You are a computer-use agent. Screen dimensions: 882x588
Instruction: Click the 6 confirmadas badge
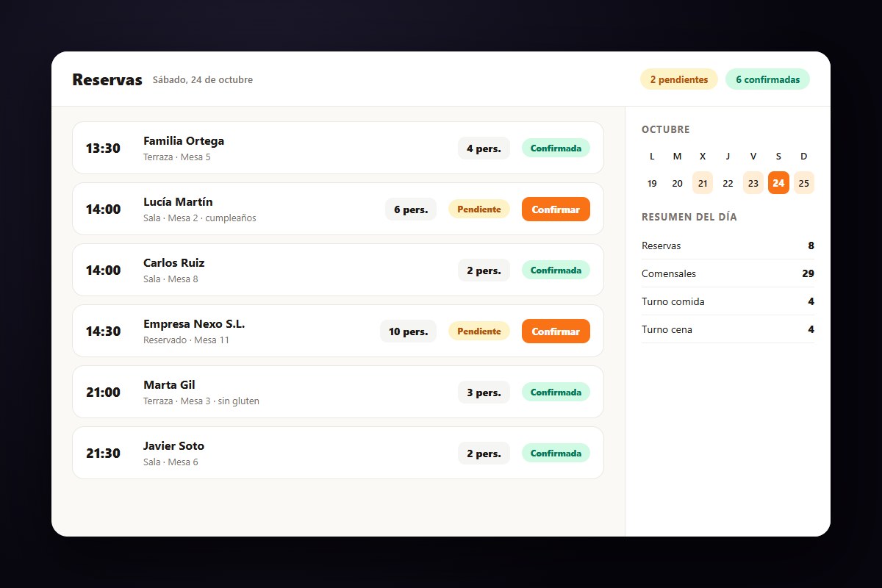(x=767, y=79)
